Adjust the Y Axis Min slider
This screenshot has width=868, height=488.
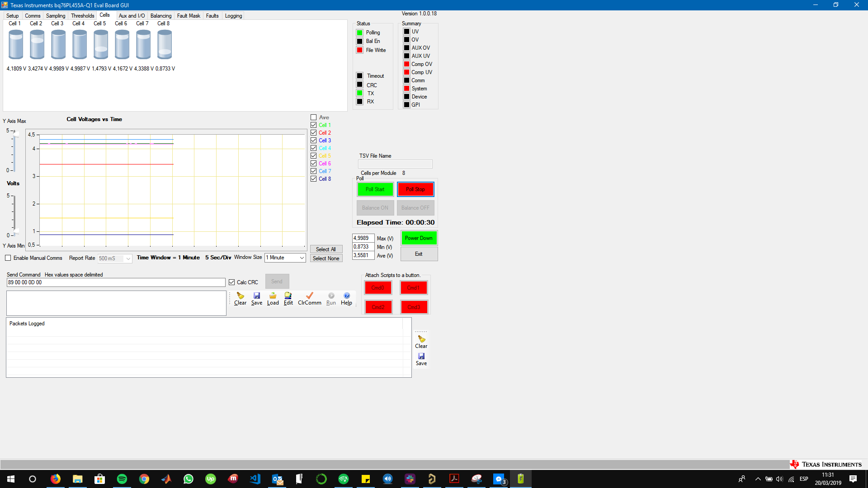16,232
